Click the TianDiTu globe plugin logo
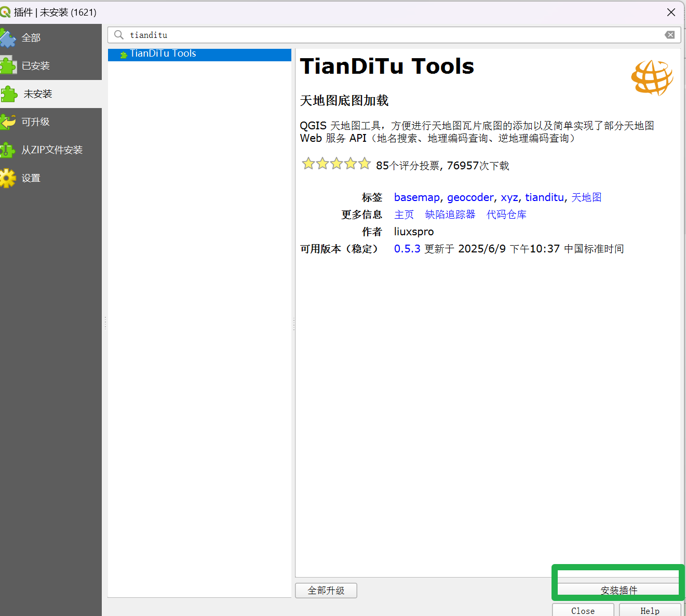This screenshot has width=686, height=616. click(x=652, y=77)
